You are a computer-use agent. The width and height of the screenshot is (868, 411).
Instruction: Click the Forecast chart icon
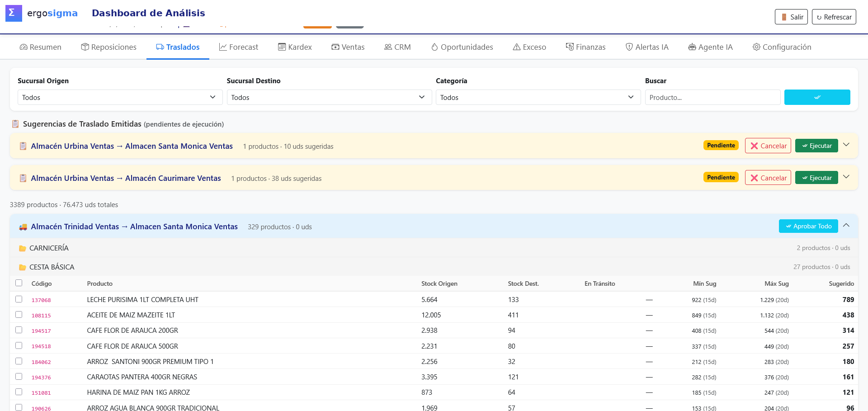[223, 47]
